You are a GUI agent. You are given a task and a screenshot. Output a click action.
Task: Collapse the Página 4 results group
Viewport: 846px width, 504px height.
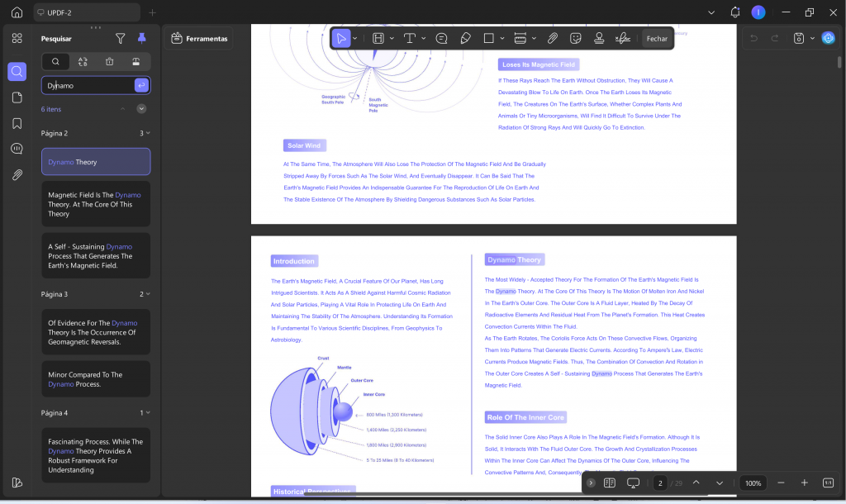pyautogui.click(x=149, y=413)
